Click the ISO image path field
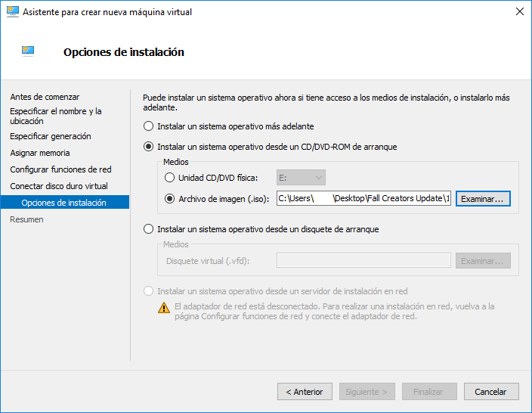Viewport: 532px width, 413px height. 363,198
